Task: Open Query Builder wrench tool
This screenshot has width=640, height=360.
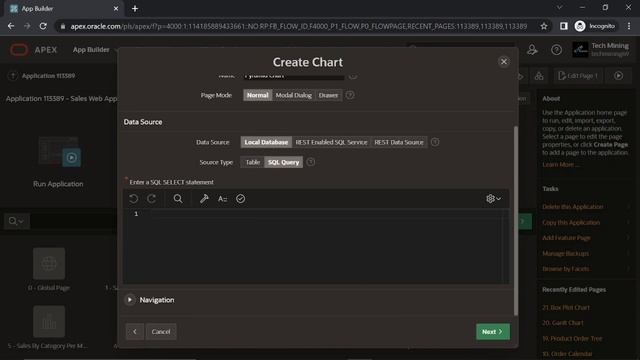Action: 204,199
